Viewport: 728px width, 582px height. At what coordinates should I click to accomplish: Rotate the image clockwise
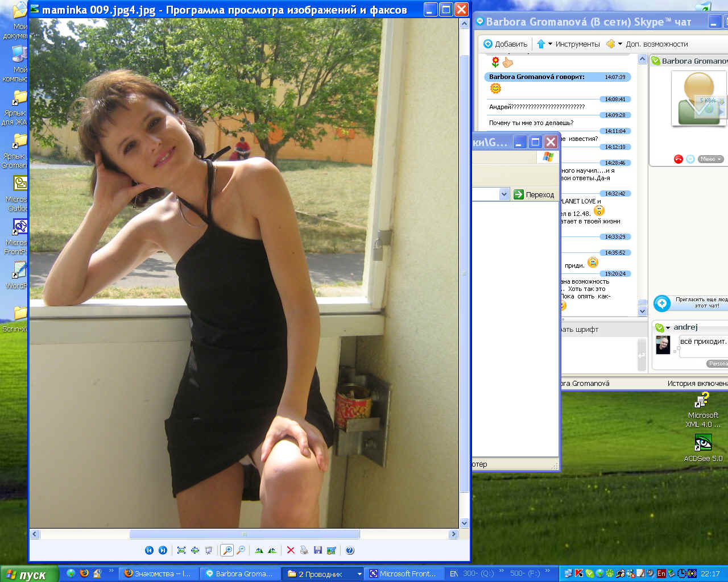pos(259,550)
